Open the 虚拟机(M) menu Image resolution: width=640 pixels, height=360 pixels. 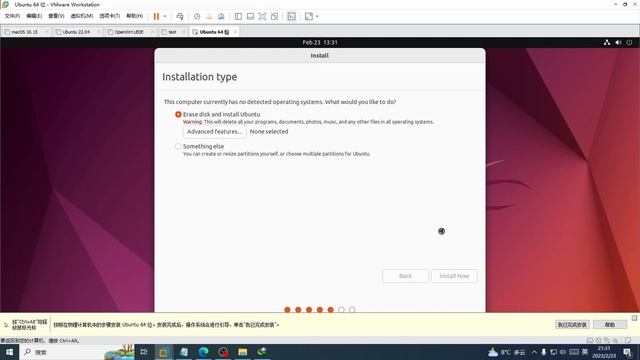pyautogui.click(x=82, y=16)
